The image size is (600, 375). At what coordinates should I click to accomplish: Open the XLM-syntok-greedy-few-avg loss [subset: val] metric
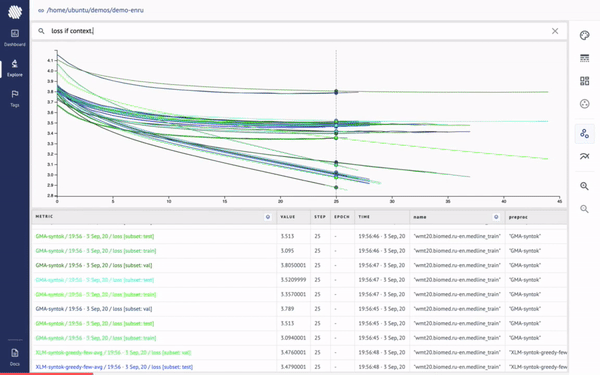point(113,352)
